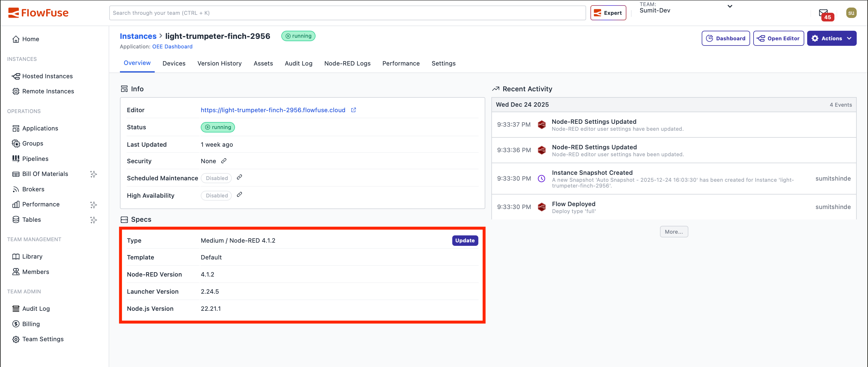
Task: Click the FlowFuse logo
Action: click(x=38, y=13)
